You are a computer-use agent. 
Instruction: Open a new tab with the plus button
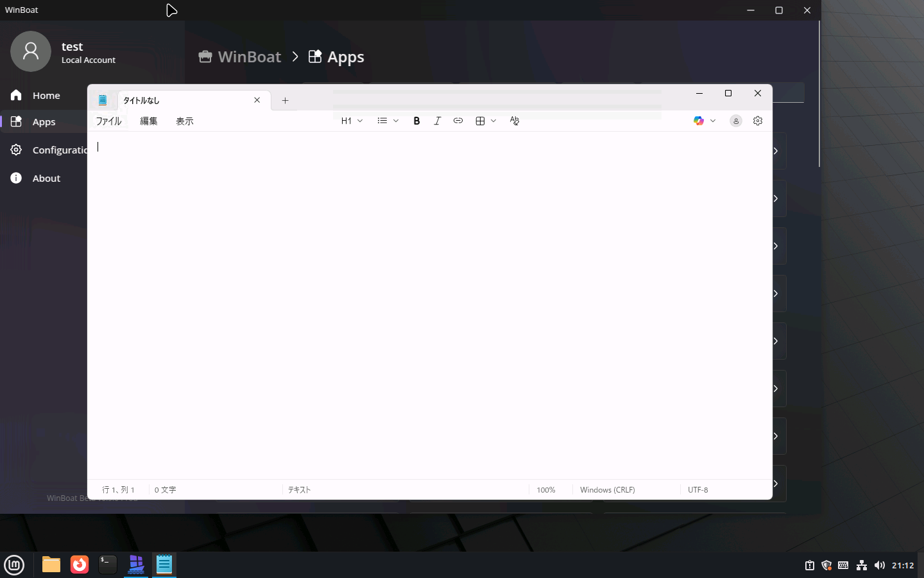point(285,100)
